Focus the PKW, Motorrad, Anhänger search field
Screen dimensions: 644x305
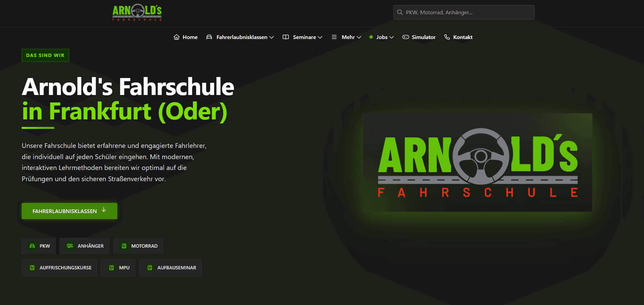(x=468, y=12)
